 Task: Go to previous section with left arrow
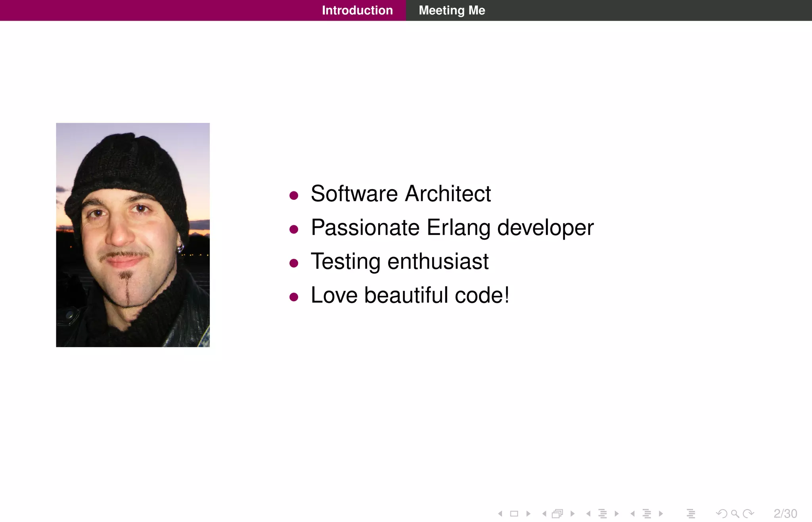(x=633, y=514)
